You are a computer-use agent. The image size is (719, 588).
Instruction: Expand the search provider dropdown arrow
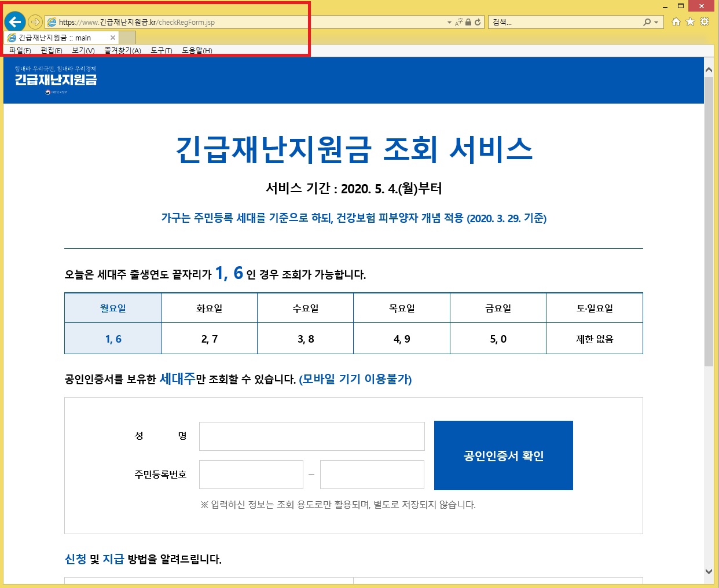(656, 23)
